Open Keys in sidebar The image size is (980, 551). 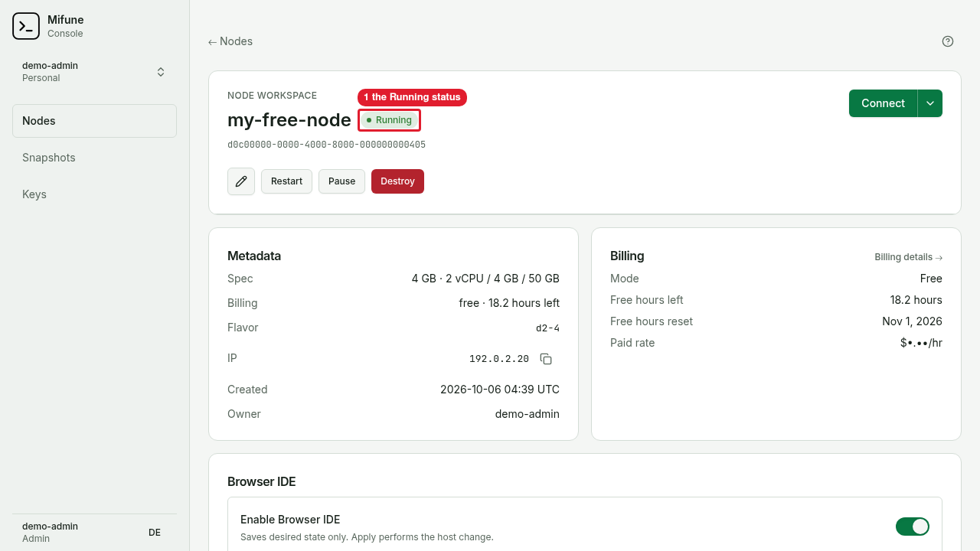(94, 194)
